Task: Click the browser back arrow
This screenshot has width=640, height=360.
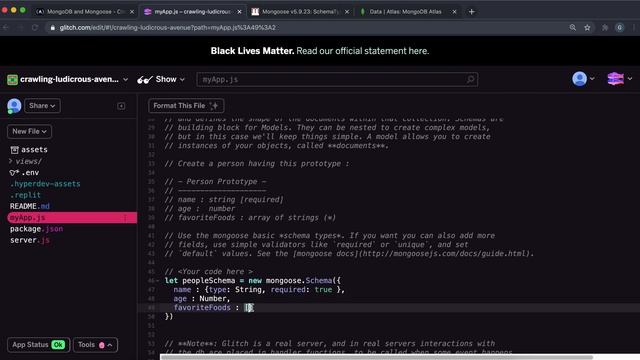Action: tap(6, 27)
